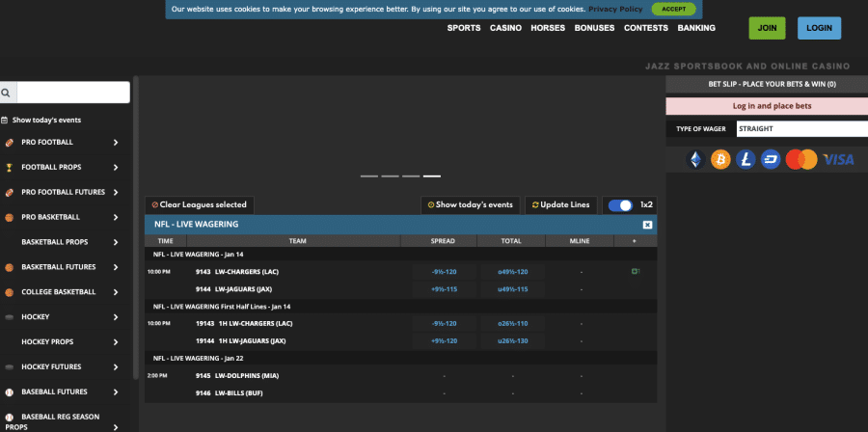Screen dimensions: 868x432
Task: Click the Litecoin payment icon
Action: (x=746, y=160)
